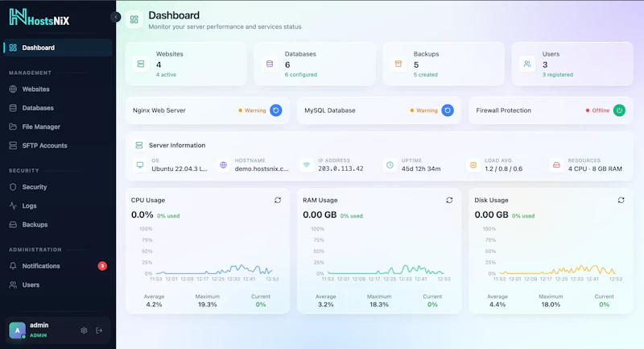Click the Websites card server icon

[141, 64]
